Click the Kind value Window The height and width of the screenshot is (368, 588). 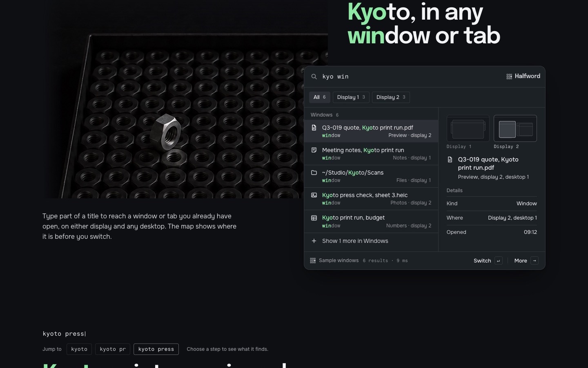(527, 204)
